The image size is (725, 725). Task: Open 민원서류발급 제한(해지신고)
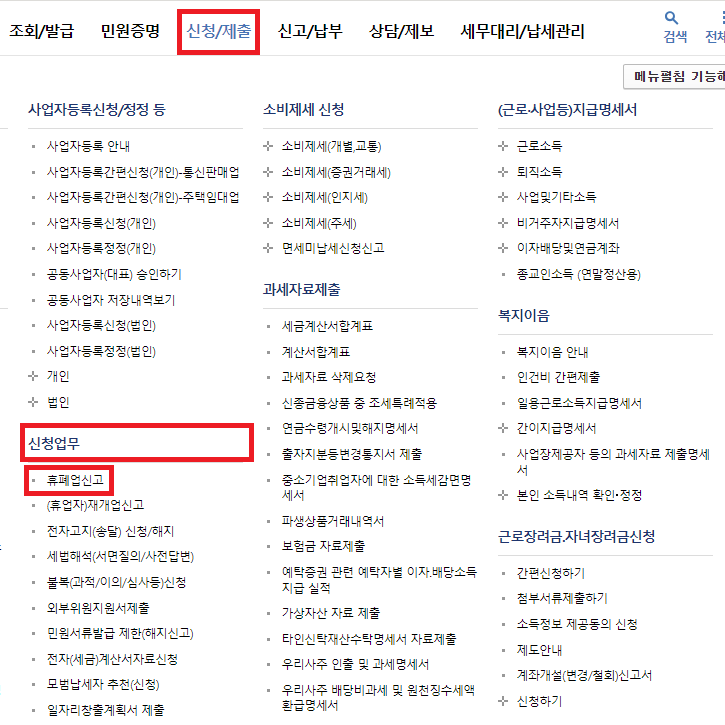coord(120,633)
